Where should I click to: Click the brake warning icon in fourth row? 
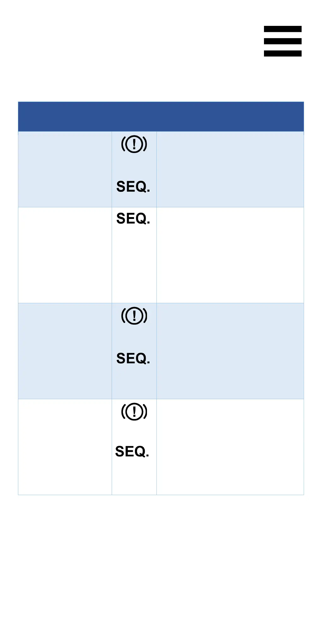(x=134, y=412)
